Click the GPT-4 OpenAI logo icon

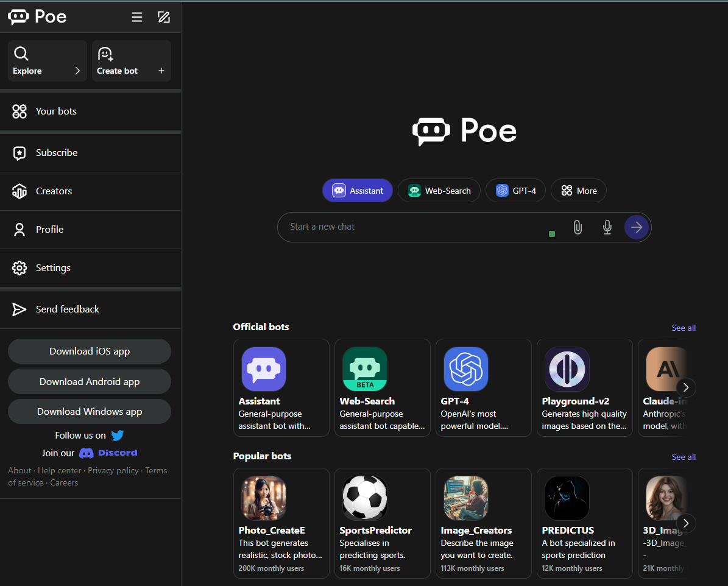[466, 369]
